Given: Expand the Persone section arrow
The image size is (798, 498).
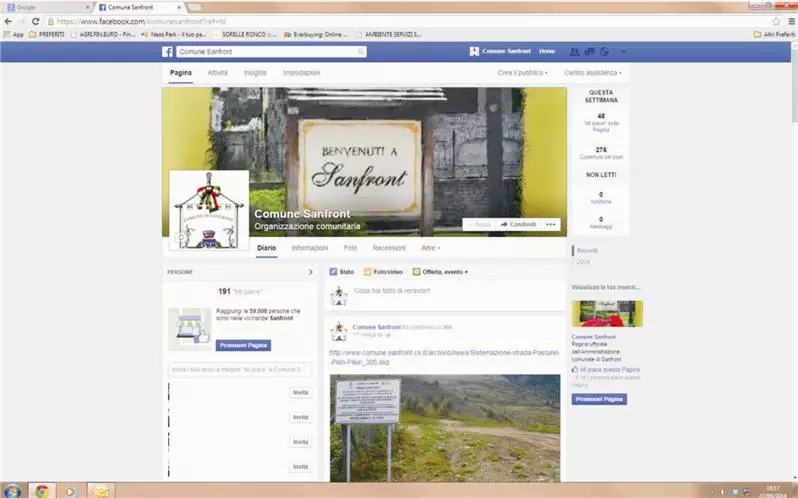Looking at the screenshot, I should (310, 271).
